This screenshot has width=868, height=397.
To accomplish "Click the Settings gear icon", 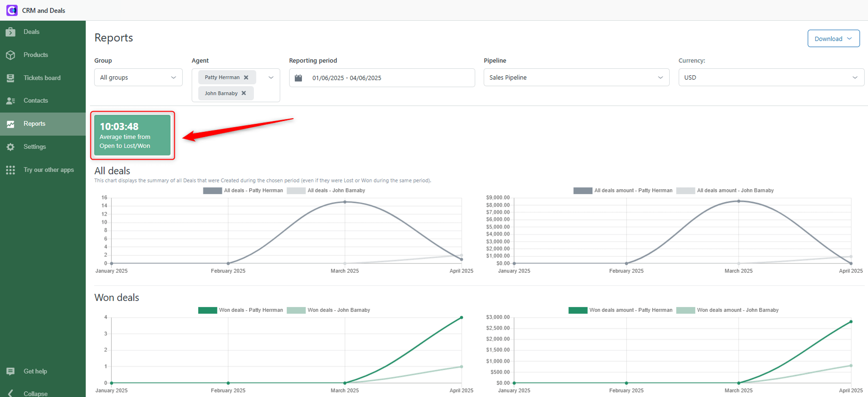I will pyautogui.click(x=10, y=147).
